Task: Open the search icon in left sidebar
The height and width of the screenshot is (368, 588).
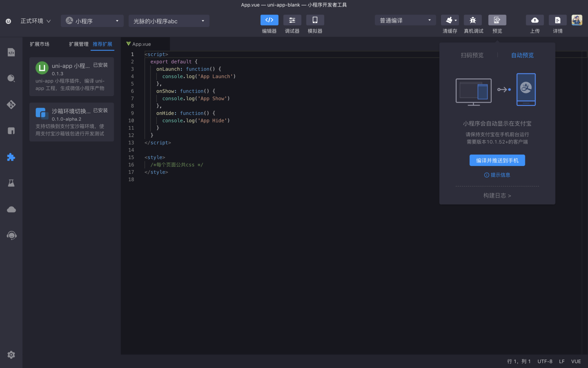Action: (x=11, y=78)
